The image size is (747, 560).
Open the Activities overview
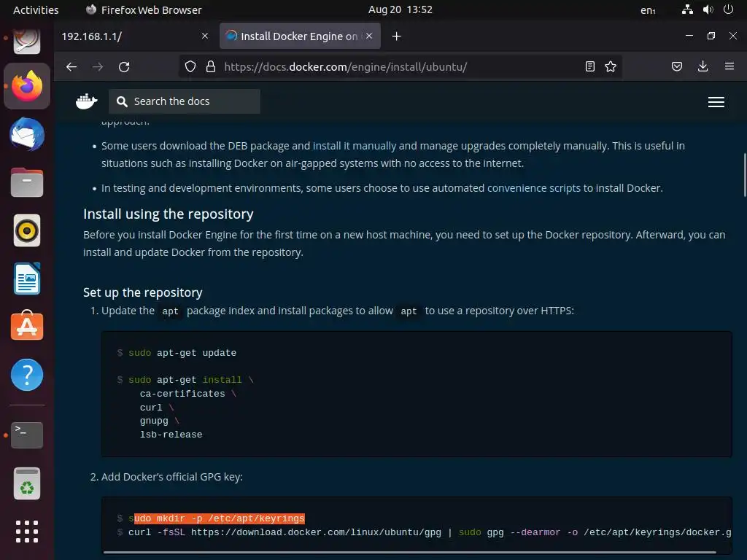tap(36, 9)
